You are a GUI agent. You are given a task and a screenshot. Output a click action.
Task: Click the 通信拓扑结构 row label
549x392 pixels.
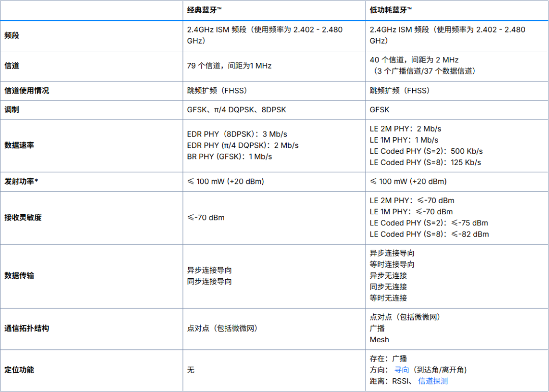pyautogui.click(x=26, y=329)
